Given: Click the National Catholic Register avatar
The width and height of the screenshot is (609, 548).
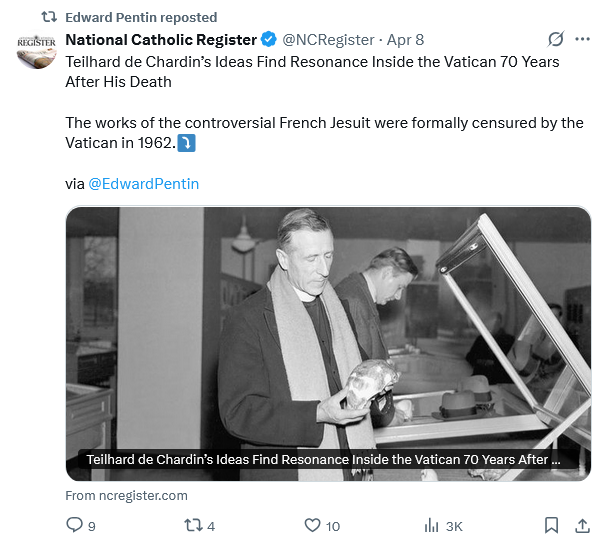Looking at the screenshot, I should (x=37, y=51).
